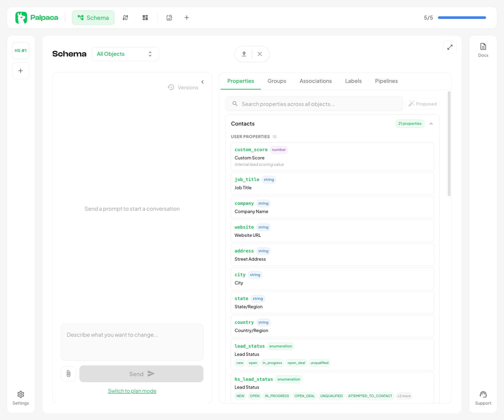
Task: Open the Pipelines tab
Action: tap(386, 81)
